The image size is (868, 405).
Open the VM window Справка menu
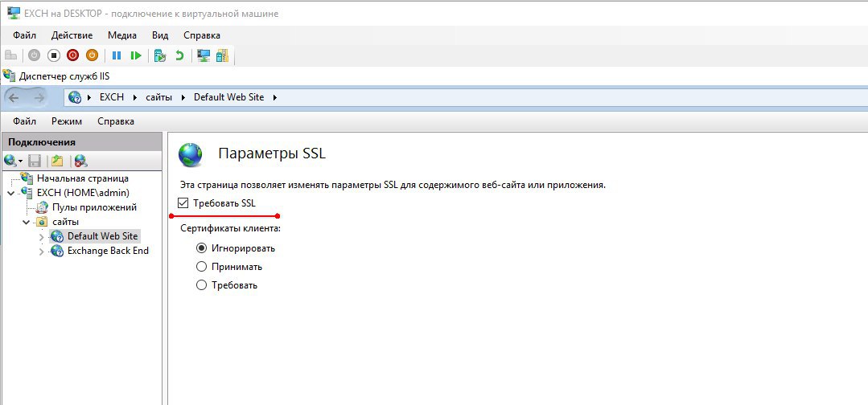[201, 35]
